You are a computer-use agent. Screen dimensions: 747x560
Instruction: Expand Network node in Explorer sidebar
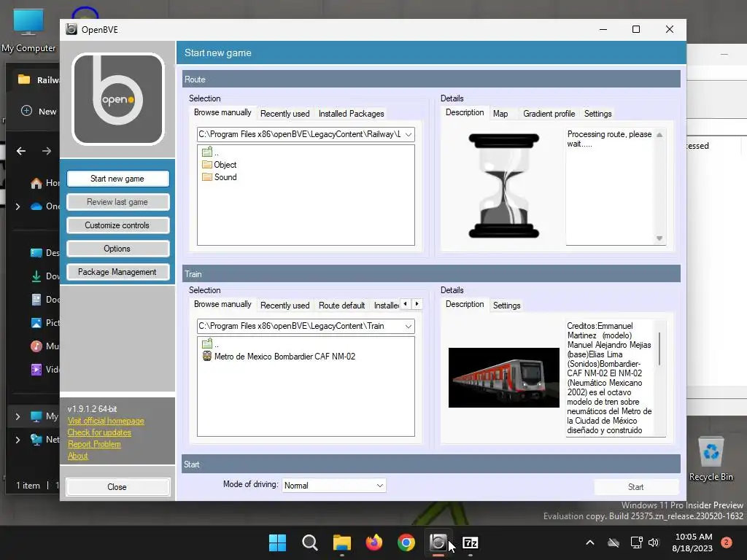pyautogui.click(x=18, y=440)
